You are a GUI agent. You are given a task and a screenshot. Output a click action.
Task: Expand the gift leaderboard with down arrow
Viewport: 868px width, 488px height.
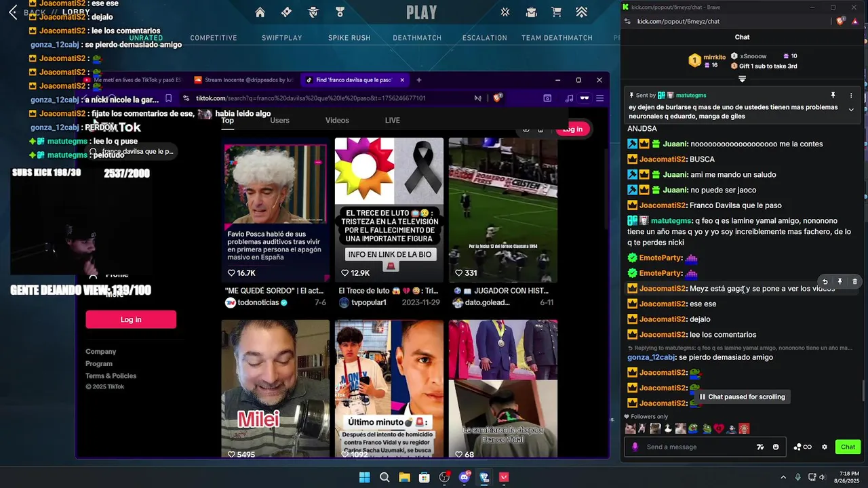pyautogui.click(x=742, y=79)
